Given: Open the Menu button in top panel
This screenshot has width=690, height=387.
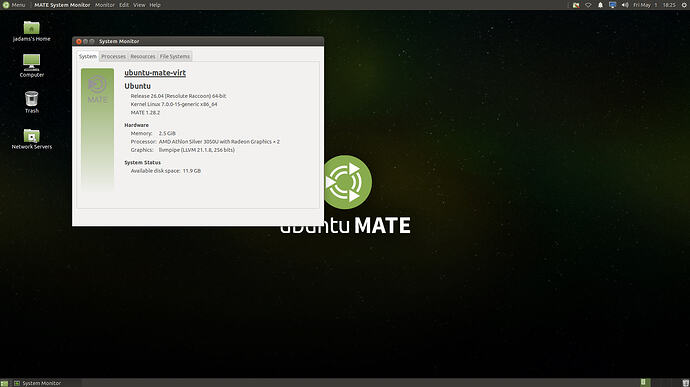Looking at the screenshot, I should (x=14, y=5).
